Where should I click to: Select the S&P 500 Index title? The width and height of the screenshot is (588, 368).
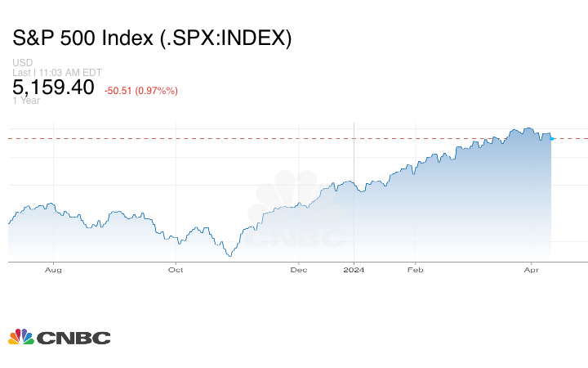click(x=152, y=38)
